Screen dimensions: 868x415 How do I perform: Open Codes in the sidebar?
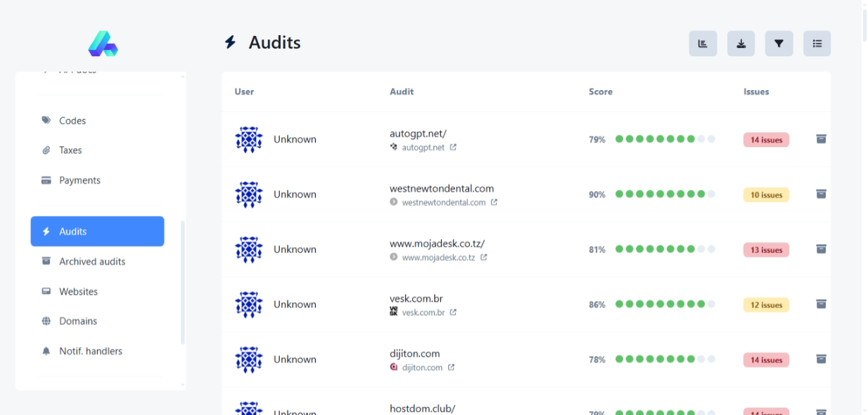[72, 121]
